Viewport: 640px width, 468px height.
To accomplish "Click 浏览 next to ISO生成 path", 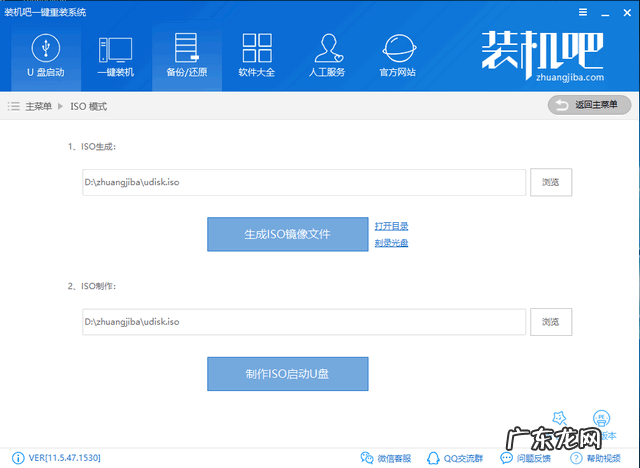I will (x=551, y=182).
